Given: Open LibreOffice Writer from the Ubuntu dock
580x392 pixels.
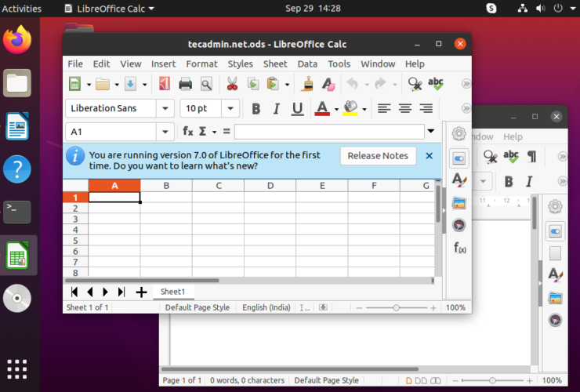Looking at the screenshot, I should pos(17,126).
